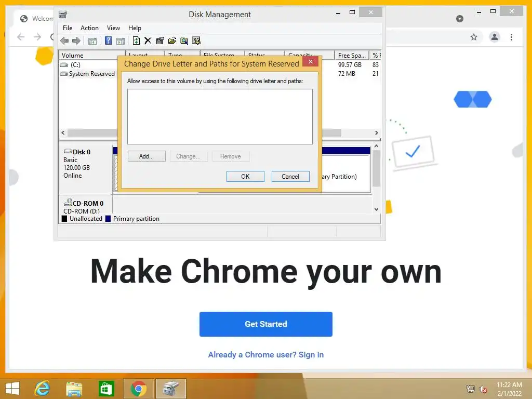532x399 pixels.
Task: Toggle the console tree pane icon
Action: (92, 41)
